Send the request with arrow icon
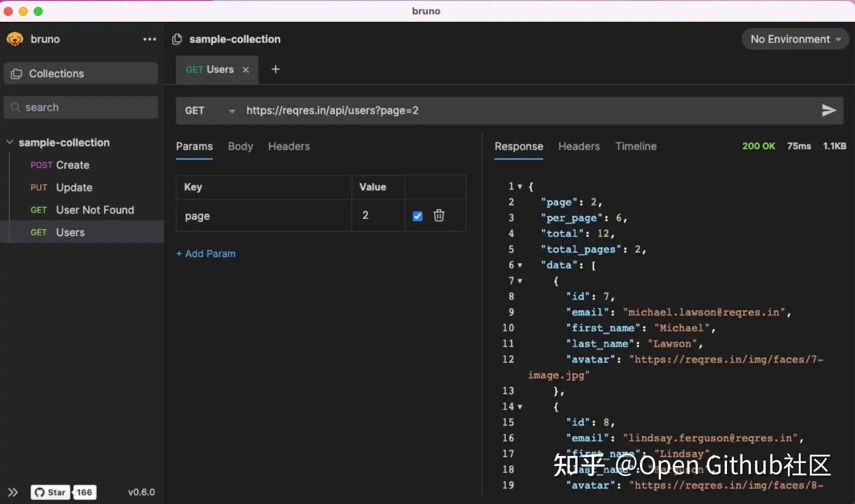 coord(828,110)
